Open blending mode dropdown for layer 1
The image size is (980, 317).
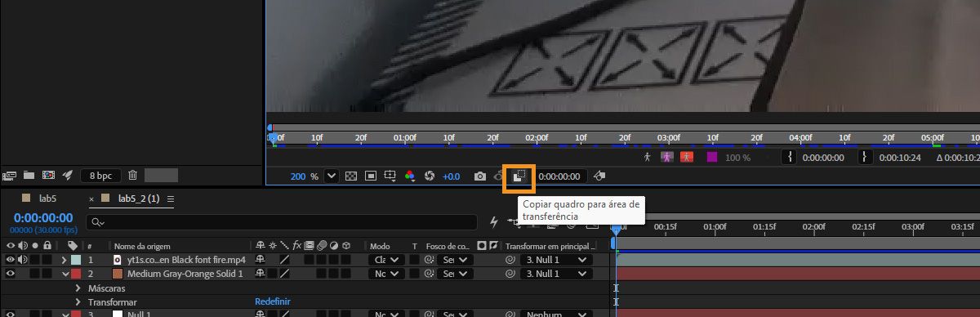[x=387, y=260]
